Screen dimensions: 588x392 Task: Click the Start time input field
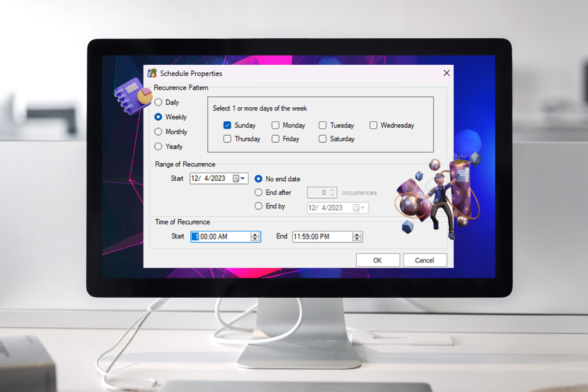(x=220, y=237)
